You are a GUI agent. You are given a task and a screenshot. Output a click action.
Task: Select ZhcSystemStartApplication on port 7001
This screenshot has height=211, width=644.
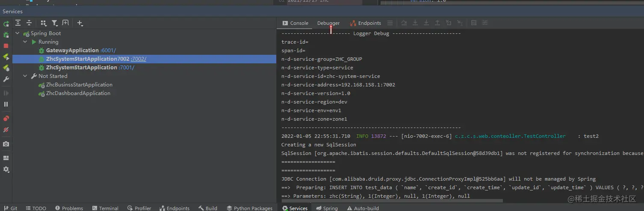point(81,68)
